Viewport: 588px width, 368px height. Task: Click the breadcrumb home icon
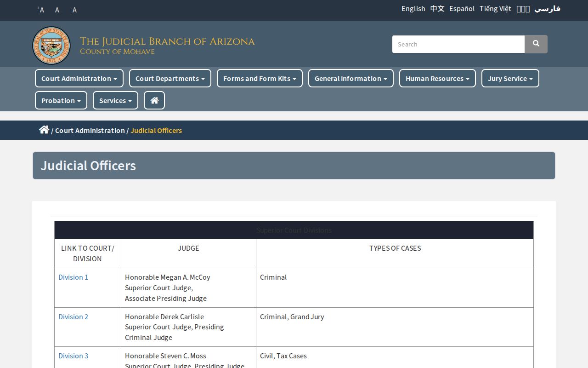pyautogui.click(x=44, y=130)
